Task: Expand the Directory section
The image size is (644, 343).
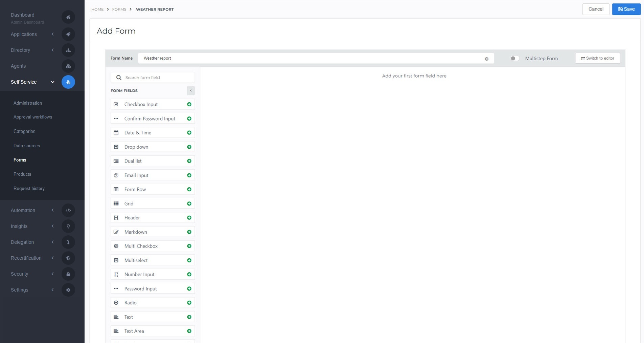Action: 52,50
